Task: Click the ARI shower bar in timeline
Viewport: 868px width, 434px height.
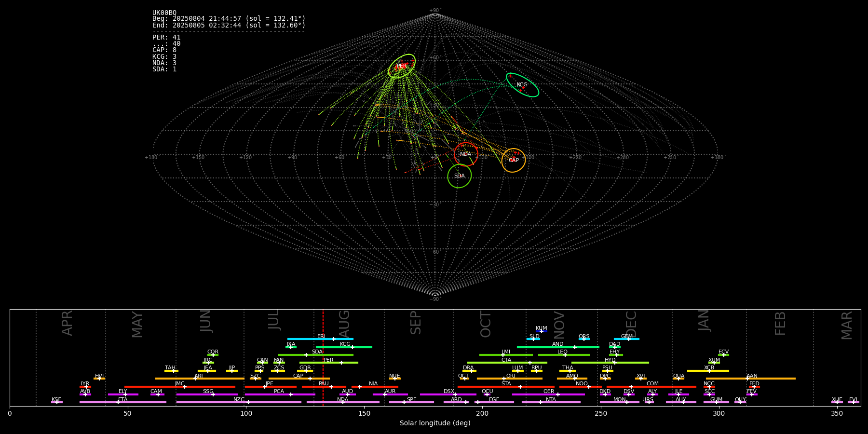Action: [x=200, y=379]
